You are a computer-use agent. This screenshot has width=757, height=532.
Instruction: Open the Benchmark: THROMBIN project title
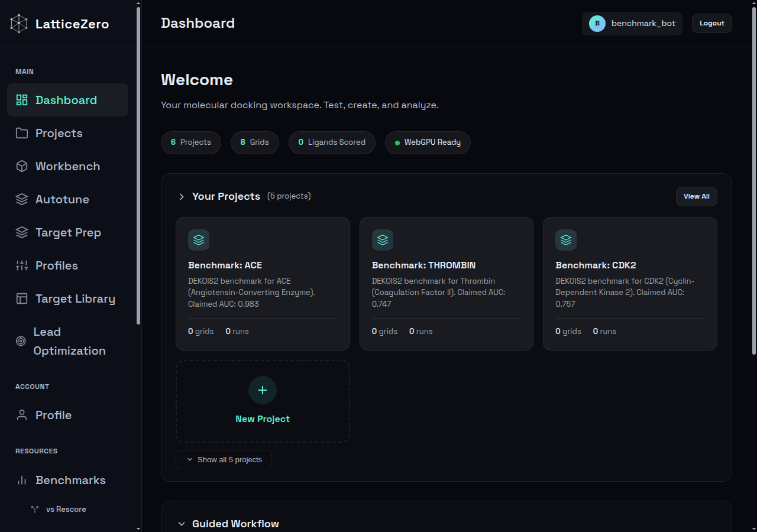coord(423,265)
